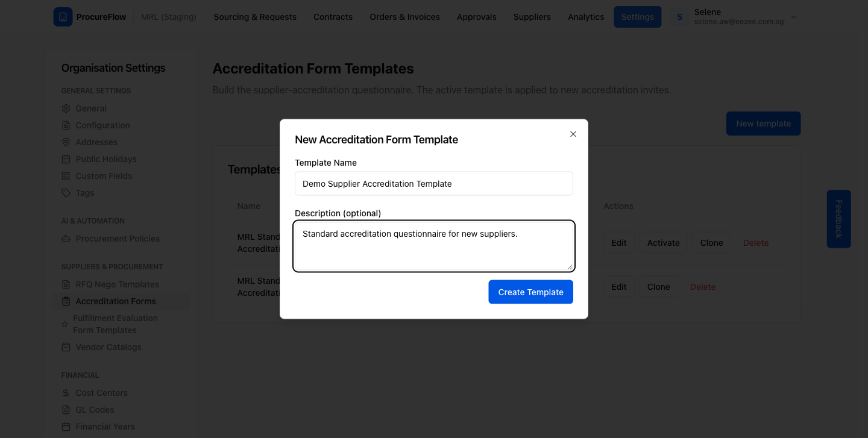
Task: Open the Feedback side tab
Action: point(838,219)
